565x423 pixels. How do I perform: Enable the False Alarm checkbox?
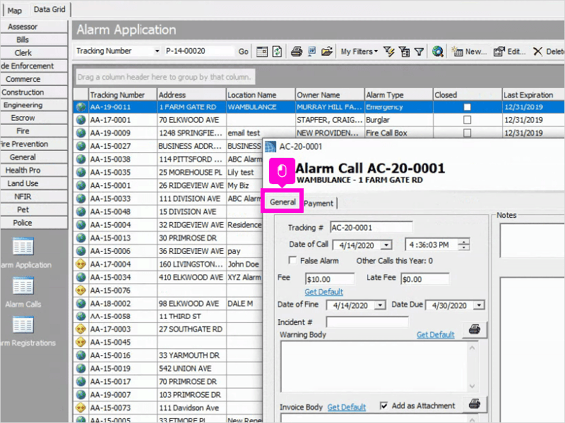(x=293, y=260)
